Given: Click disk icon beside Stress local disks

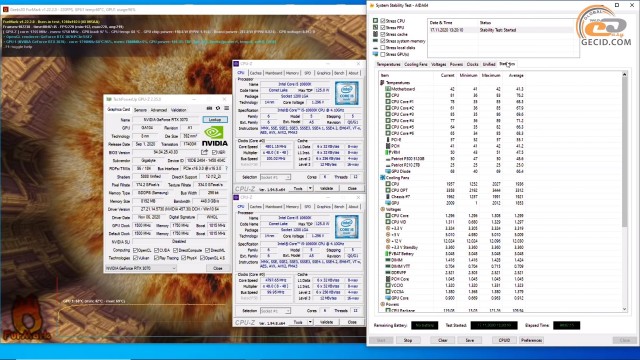Looking at the screenshot, I should [376, 47].
